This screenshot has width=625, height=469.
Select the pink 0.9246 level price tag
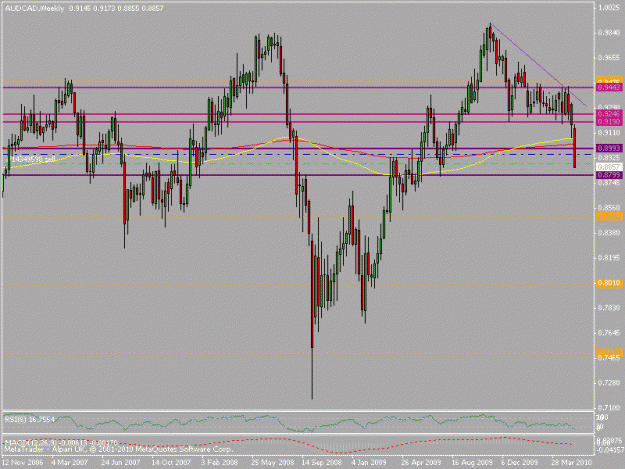[609, 114]
